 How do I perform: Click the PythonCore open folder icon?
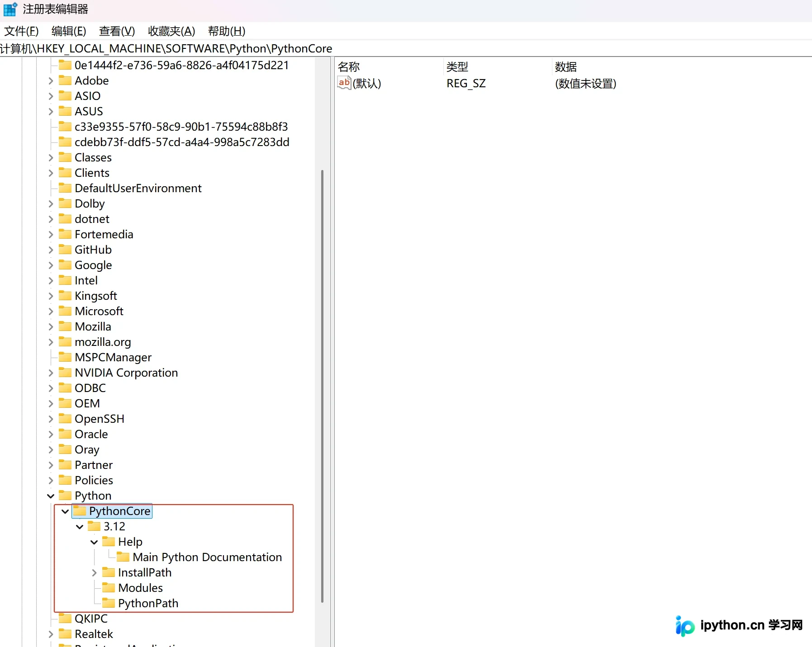tap(80, 511)
